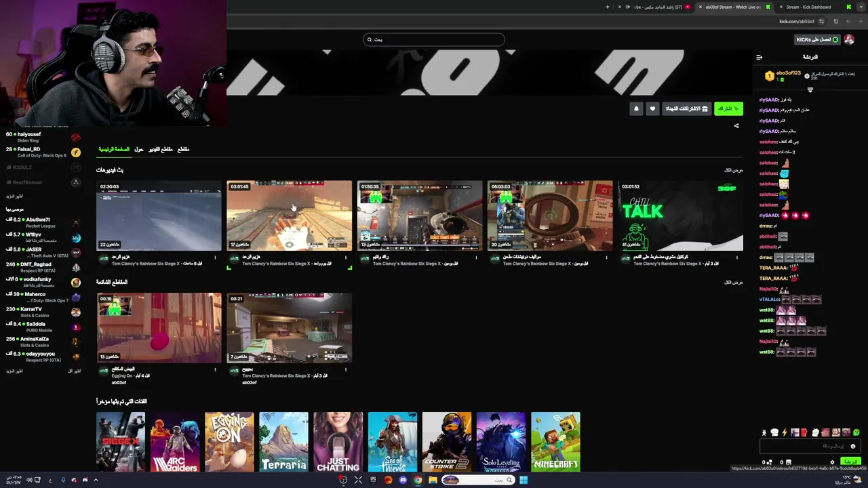Open the Just Chatting category cover
Image resolution: width=868 pixels, height=488 pixels.
coord(338,442)
